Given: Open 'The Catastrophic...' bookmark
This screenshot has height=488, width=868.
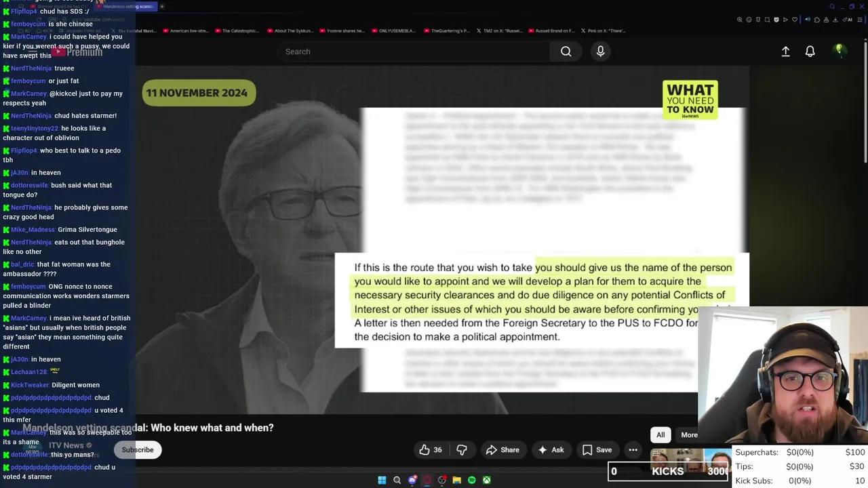Looking at the screenshot, I should tap(237, 30).
